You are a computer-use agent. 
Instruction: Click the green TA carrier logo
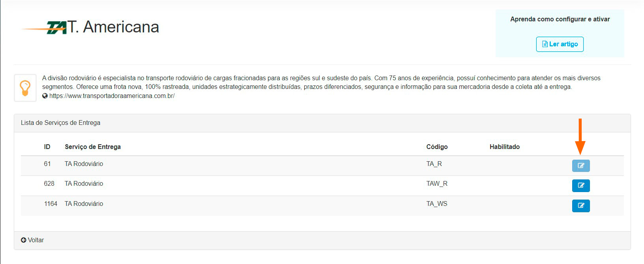pyautogui.click(x=56, y=28)
